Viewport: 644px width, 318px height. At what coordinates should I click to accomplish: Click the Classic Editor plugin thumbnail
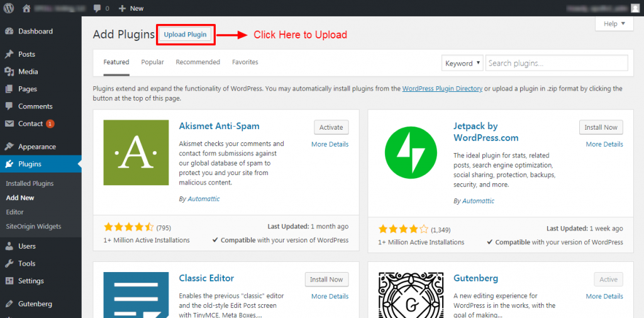coord(136,295)
